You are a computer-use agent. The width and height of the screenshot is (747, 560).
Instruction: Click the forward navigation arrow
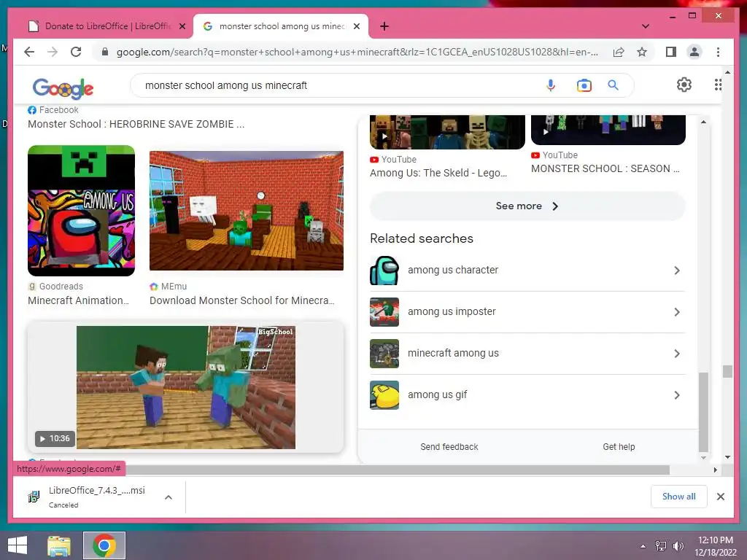(x=53, y=52)
